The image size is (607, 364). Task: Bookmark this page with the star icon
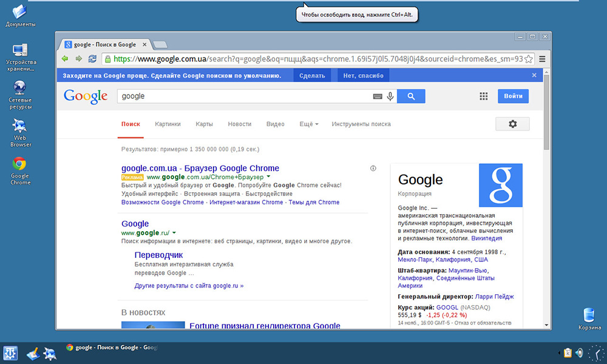point(529,59)
